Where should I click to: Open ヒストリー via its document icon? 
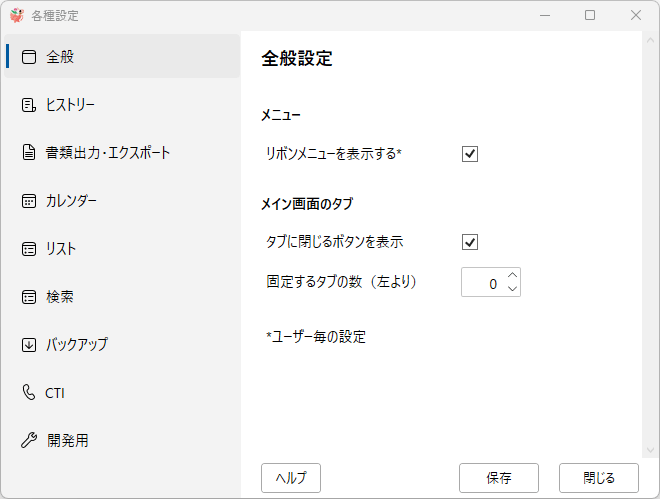point(29,105)
